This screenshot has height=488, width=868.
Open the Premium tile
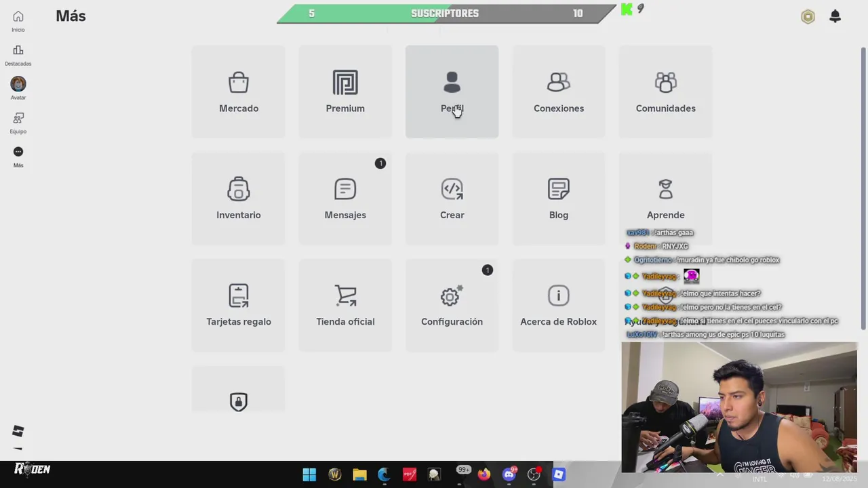click(x=345, y=91)
